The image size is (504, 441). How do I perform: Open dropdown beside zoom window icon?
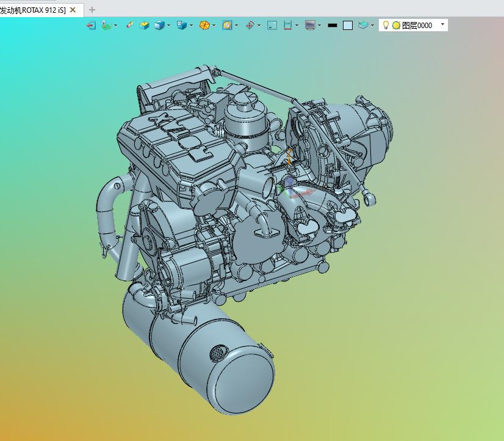tap(237, 26)
